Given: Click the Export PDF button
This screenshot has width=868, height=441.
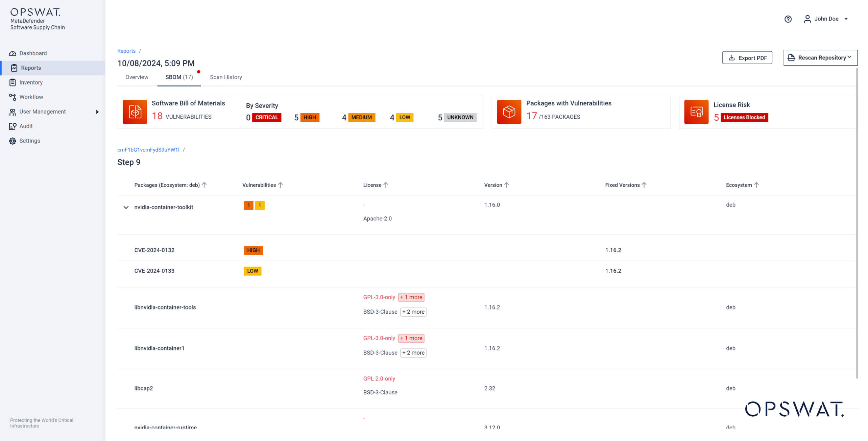Looking at the screenshot, I should 747,57.
